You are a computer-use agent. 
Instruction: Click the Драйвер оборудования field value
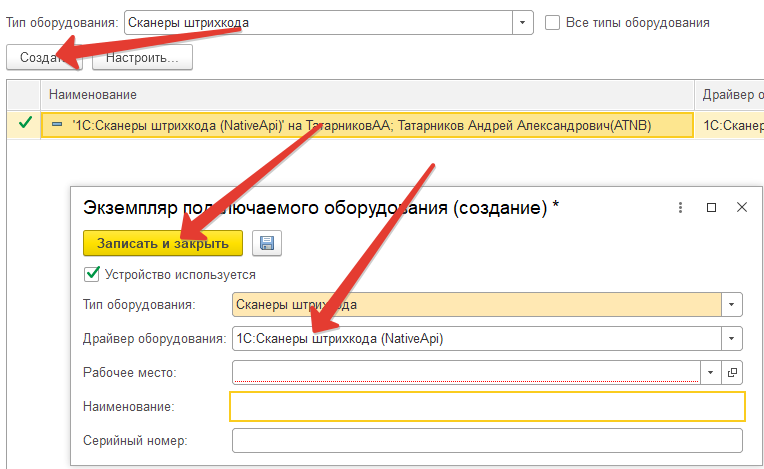coord(477,338)
